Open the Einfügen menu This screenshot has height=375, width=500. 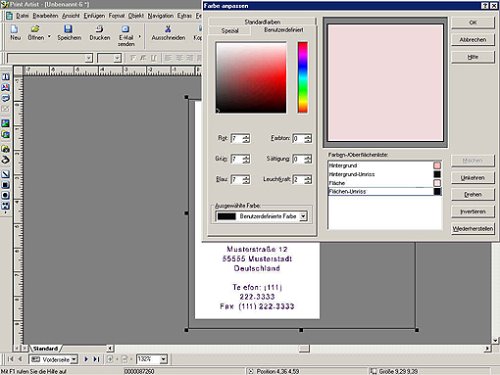[x=94, y=16]
